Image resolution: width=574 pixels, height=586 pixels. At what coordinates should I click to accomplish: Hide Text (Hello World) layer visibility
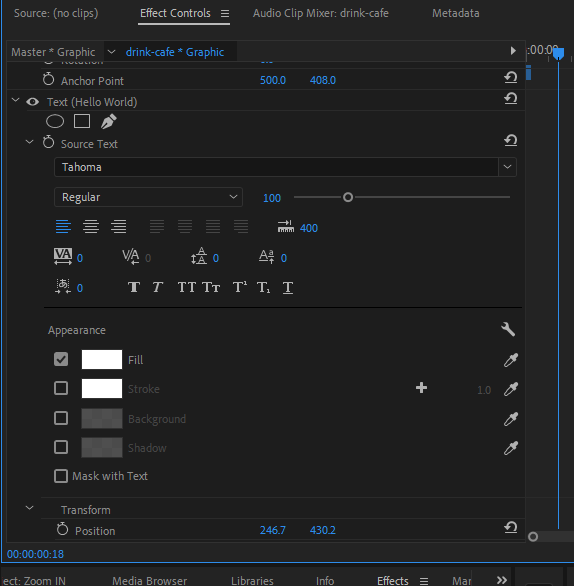coord(33,102)
